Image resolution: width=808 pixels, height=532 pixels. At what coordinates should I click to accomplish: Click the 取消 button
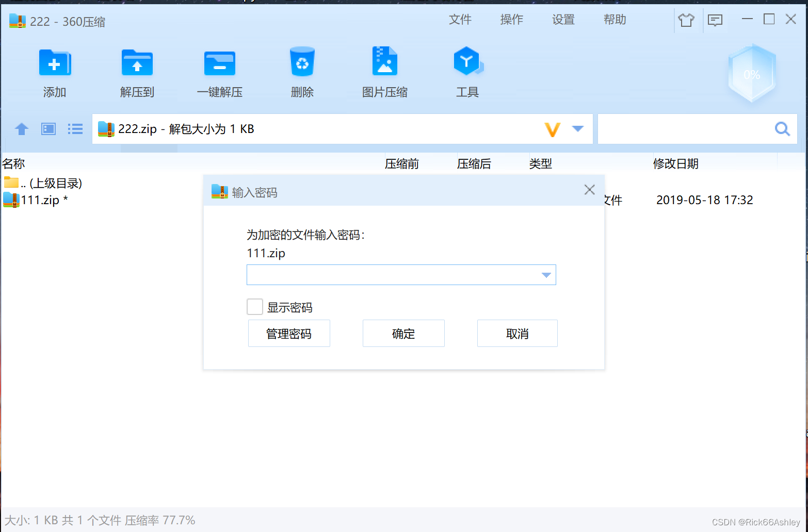click(x=518, y=333)
